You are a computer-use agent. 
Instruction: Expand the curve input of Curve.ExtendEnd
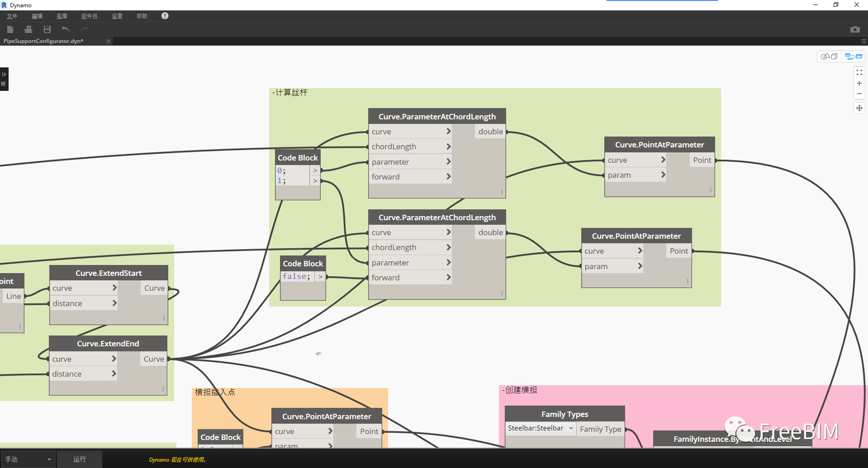tap(114, 359)
